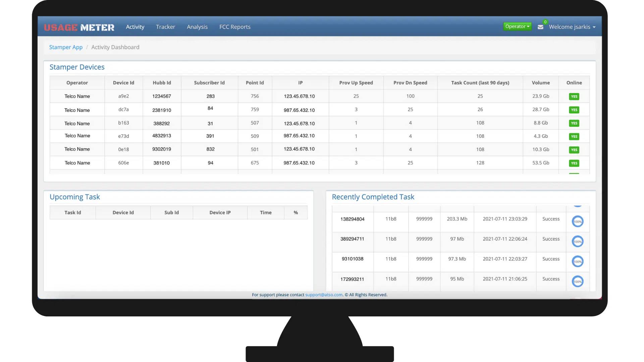The image size is (644, 362).
Task: Click the Recently Completed Task heading
Action: (373, 197)
